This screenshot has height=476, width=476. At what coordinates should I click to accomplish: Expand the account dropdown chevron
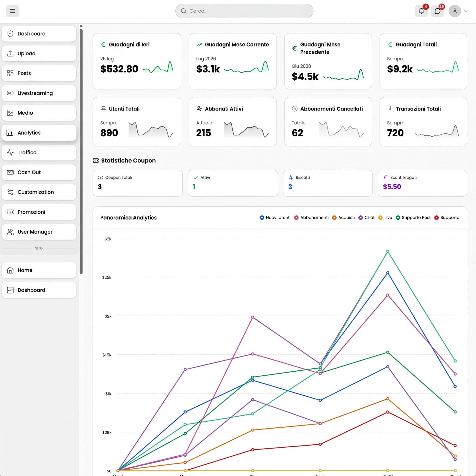466,11
